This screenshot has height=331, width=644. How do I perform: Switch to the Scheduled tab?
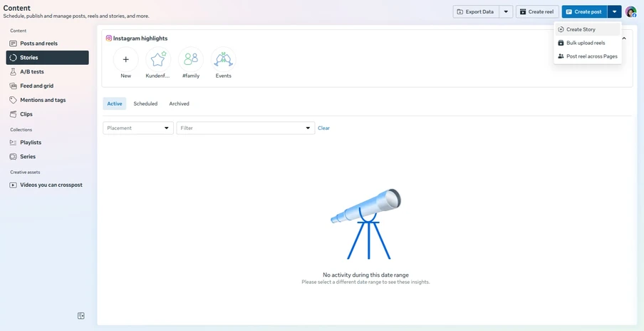[145, 104]
